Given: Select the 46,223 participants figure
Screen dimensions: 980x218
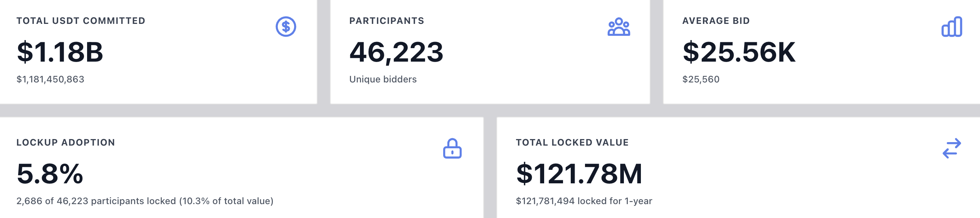Looking at the screenshot, I should pyautogui.click(x=396, y=52).
